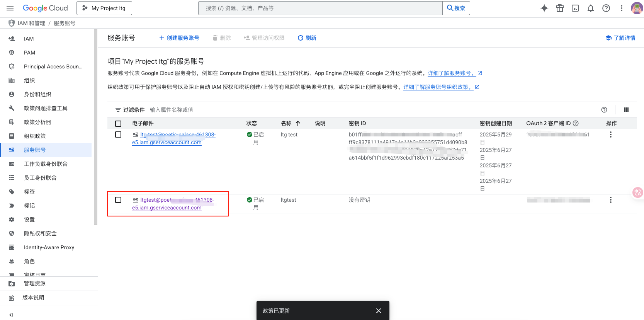This screenshot has width=644, height=320.
Task: Open the three-dot settings menu in header
Action: point(622,8)
